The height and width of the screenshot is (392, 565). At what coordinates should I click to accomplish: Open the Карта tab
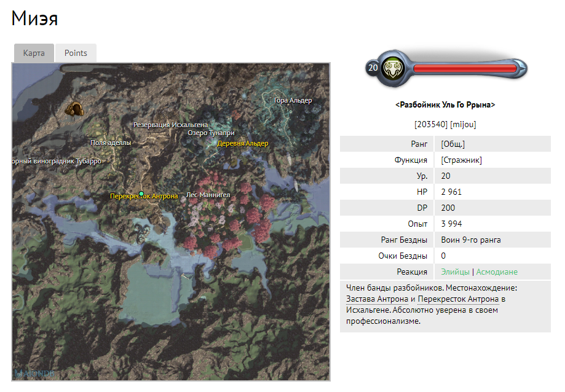pos(34,53)
